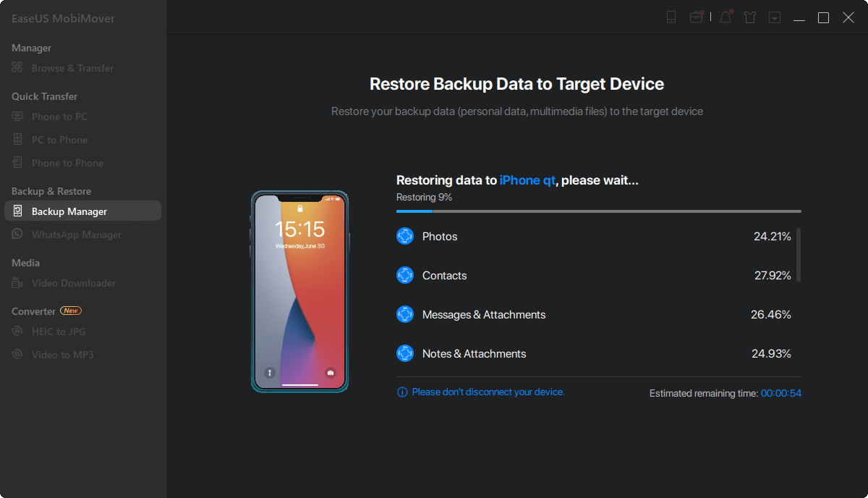Select the Contacts restore item

point(444,275)
